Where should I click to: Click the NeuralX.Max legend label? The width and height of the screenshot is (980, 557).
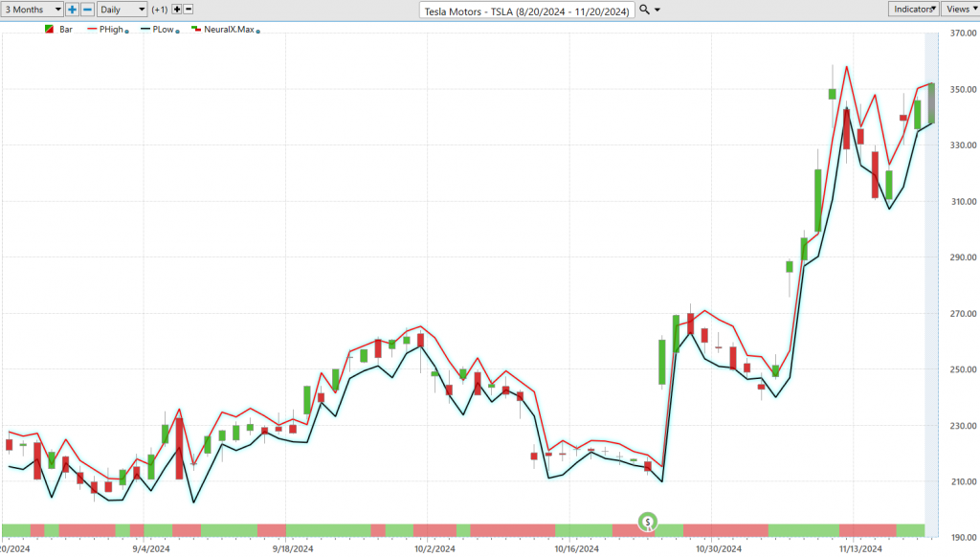pos(229,30)
